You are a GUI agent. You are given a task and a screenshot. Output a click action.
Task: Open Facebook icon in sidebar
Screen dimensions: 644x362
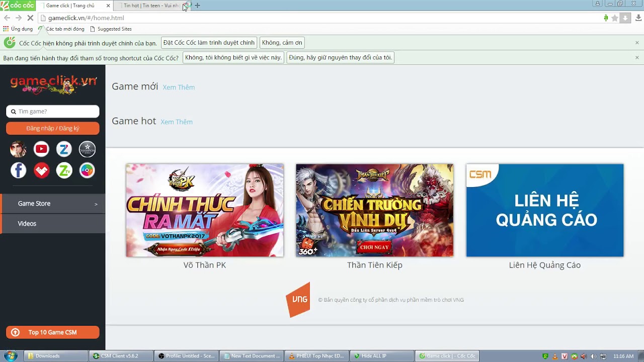click(x=19, y=170)
